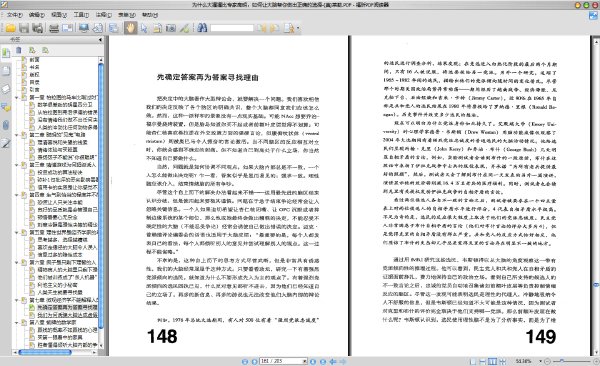Go to last page button
Viewport: 600px width, 366px height.
point(323,361)
